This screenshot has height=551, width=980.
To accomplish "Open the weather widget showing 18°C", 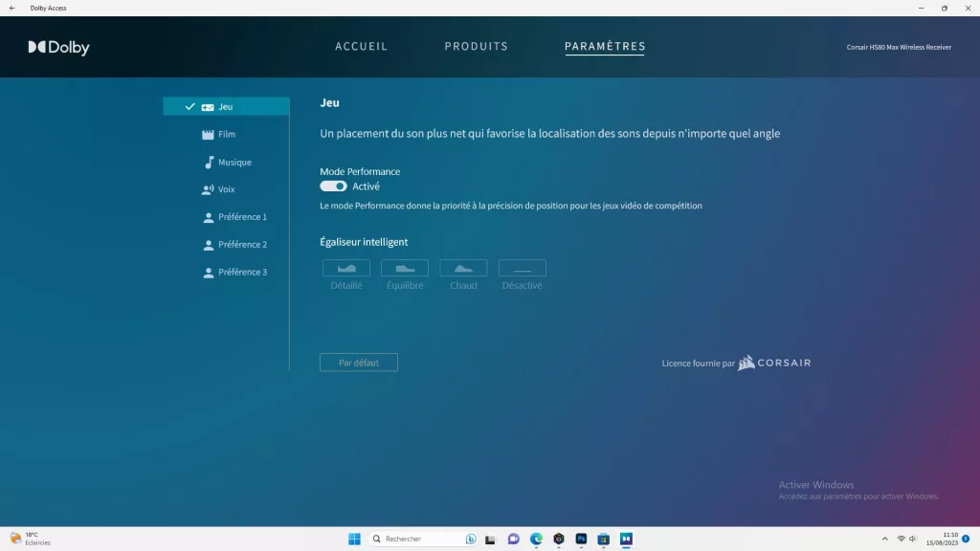I will pyautogui.click(x=30, y=539).
